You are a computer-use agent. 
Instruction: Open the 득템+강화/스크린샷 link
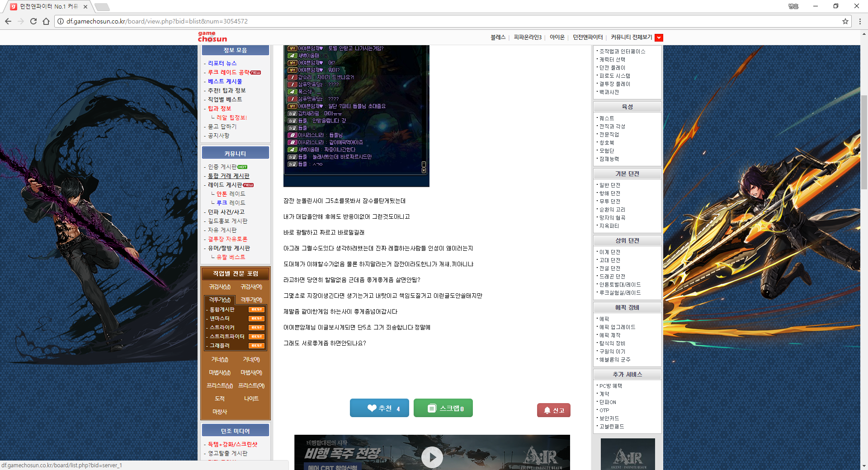click(x=232, y=444)
